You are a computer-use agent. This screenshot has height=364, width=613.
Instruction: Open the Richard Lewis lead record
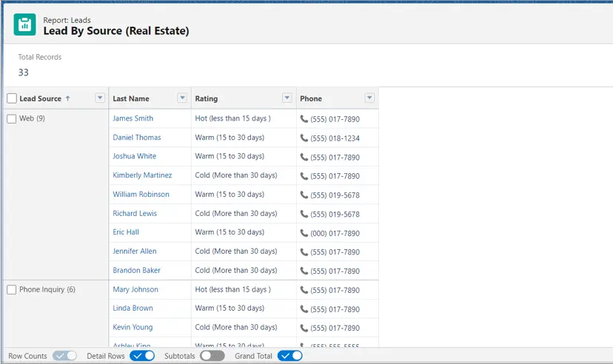pyautogui.click(x=135, y=213)
